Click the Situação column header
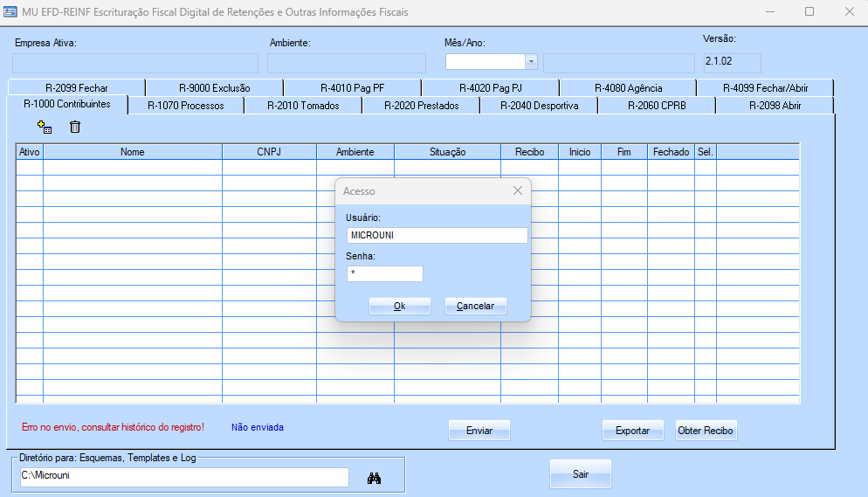Screen dimensions: 868x497 (447, 152)
